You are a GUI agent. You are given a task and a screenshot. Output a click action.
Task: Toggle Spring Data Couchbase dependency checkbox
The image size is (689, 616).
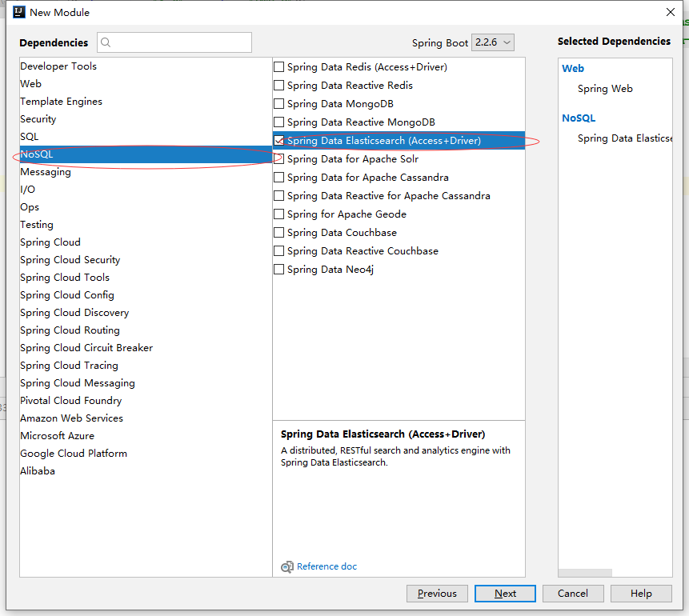tap(279, 233)
